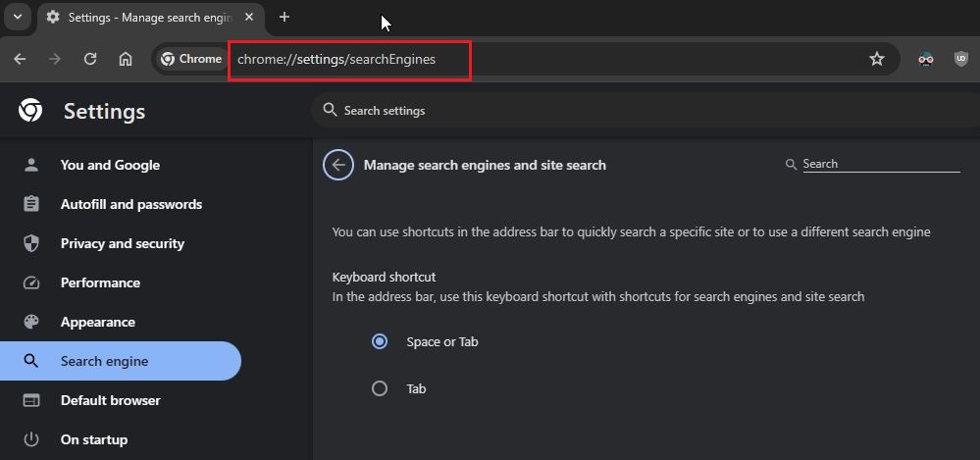Click the Chrome site info chip
Image resolution: width=980 pixels, height=460 pixels.
(190, 59)
